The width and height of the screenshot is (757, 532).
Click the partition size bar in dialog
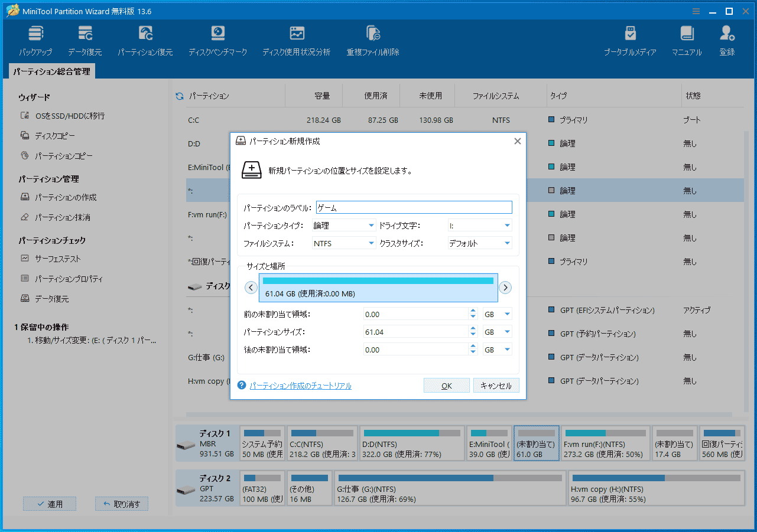pos(378,288)
